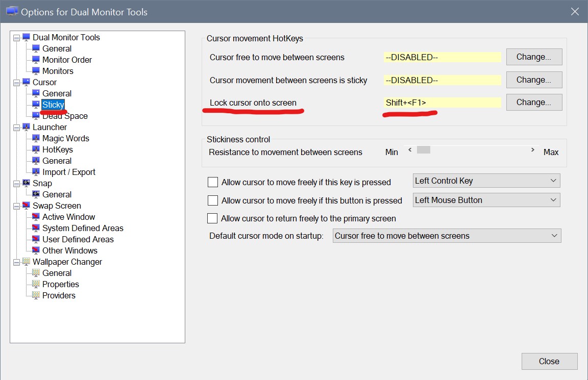Enable free movement when button is pressed
Image resolution: width=588 pixels, height=380 pixels.
tap(213, 200)
